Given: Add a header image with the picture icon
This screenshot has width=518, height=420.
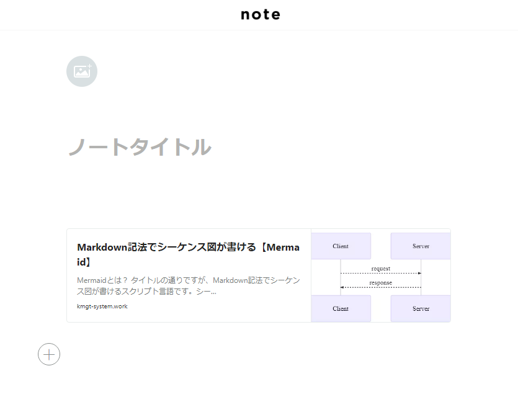Looking at the screenshot, I should (82, 71).
